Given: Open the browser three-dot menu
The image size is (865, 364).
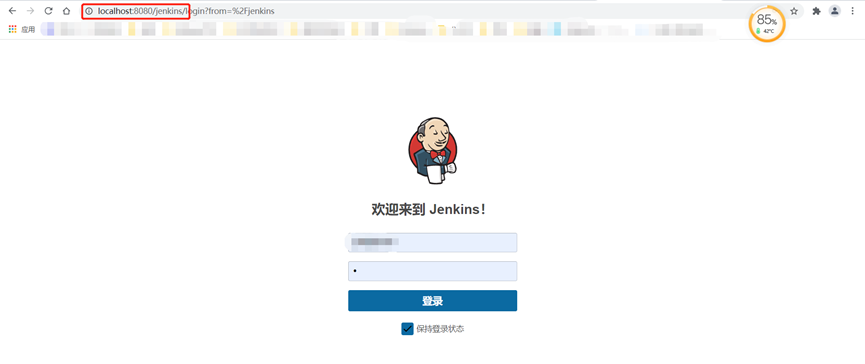Looking at the screenshot, I should pyautogui.click(x=853, y=11).
